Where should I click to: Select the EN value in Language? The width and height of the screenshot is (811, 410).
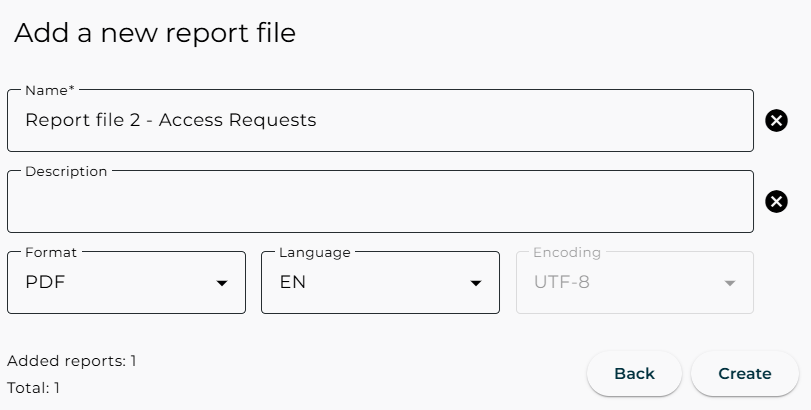pyautogui.click(x=292, y=282)
